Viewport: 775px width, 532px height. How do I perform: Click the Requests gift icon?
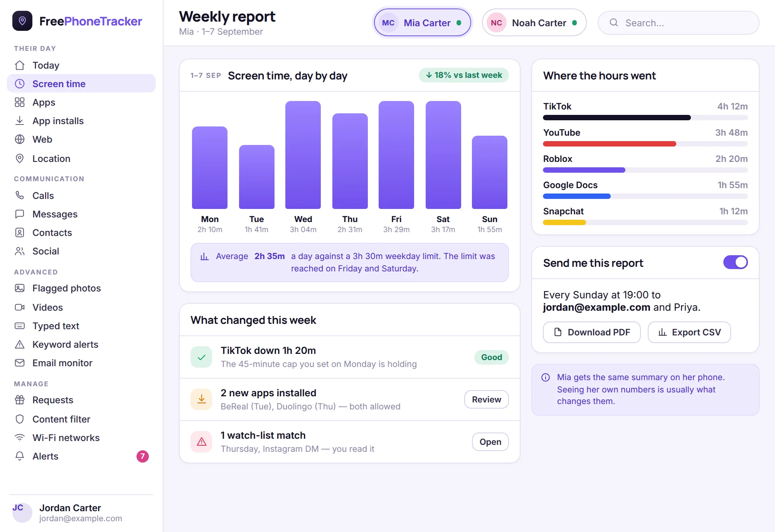click(20, 400)
